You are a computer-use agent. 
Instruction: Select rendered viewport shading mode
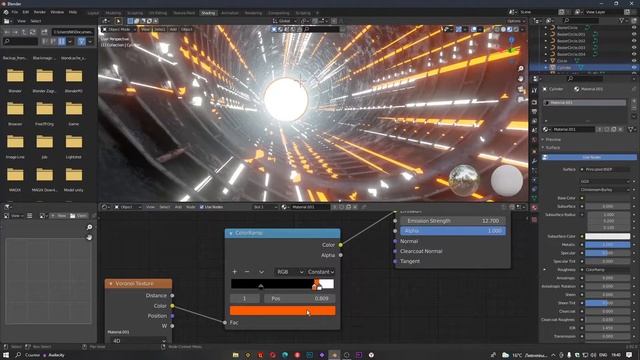pos(516,29)
